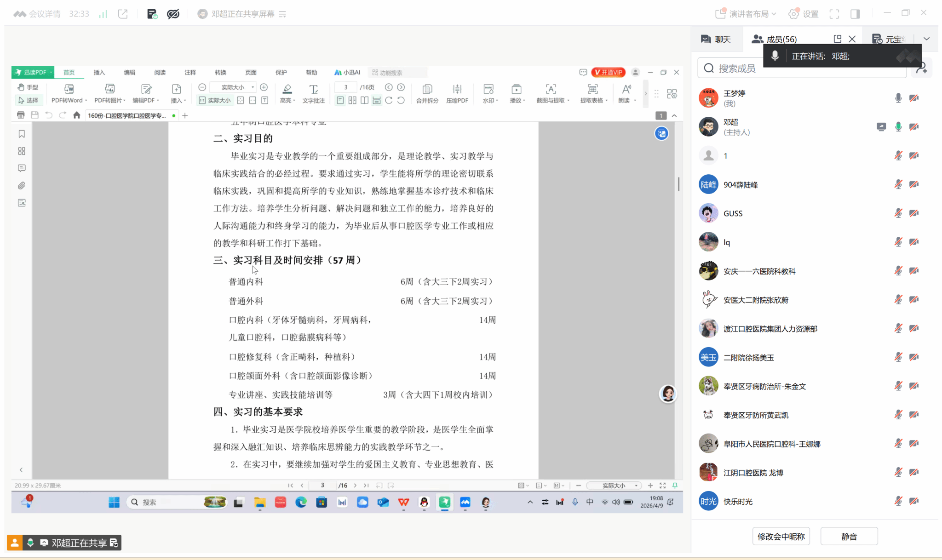Select the 文字批注 text annotation tool
The image size is (942, 560).
(313, 89)
